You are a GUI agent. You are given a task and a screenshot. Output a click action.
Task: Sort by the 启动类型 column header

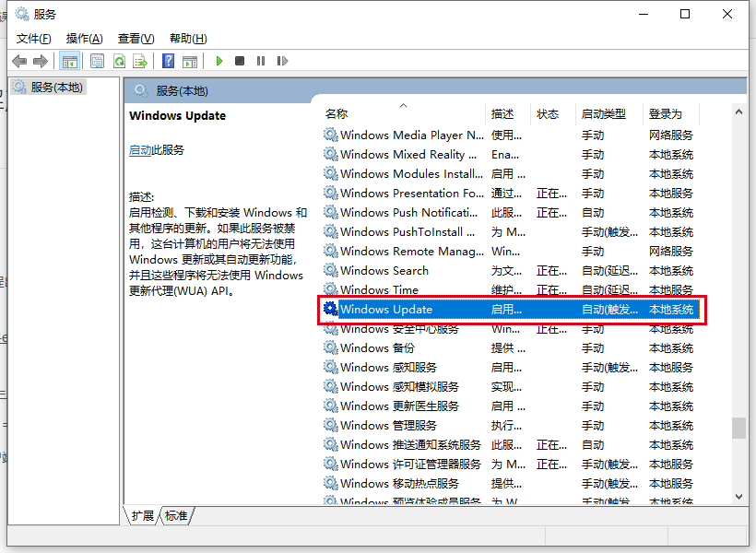[x=609, y=113]
